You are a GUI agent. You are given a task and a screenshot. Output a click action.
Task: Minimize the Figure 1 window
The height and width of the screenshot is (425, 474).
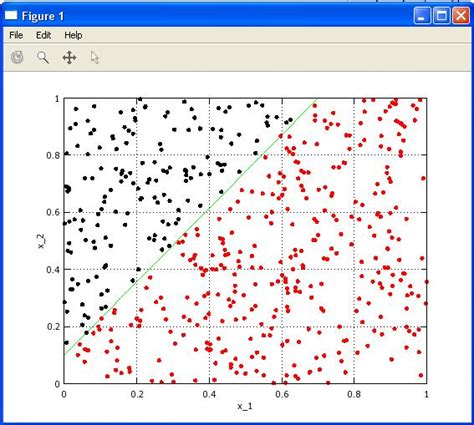[x=422, y=16]
